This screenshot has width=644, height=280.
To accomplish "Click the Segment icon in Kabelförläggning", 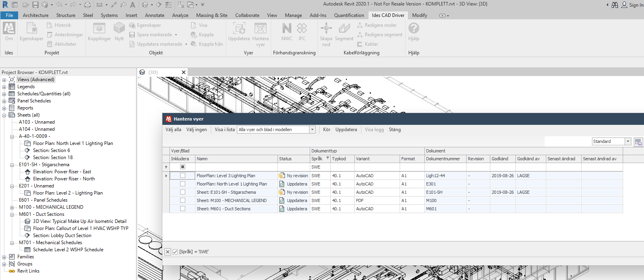I will pos(344,28).
